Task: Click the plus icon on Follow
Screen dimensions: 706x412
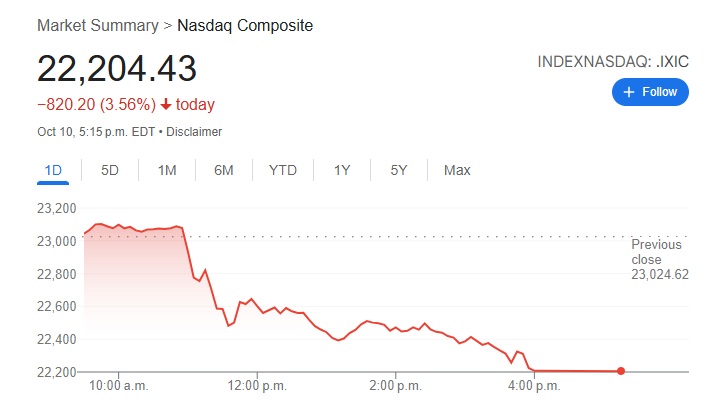Action: coord(629,92)
